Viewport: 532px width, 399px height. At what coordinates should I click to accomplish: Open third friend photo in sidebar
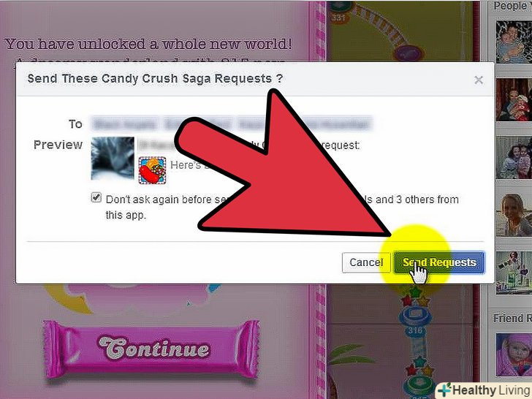(x=514, y=157)
